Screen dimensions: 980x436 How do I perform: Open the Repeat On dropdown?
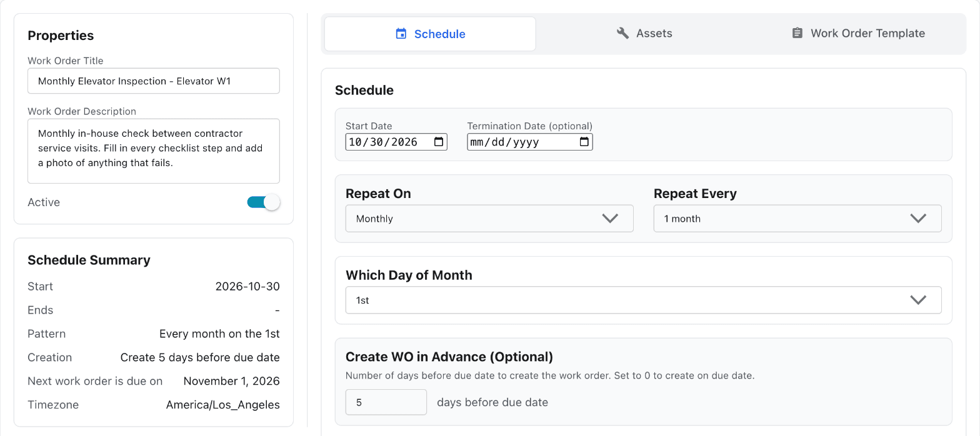[489, 219]
